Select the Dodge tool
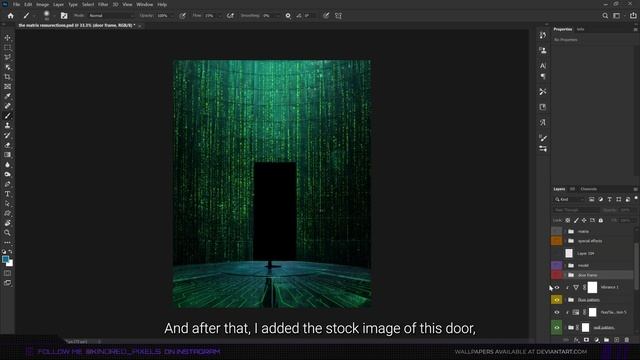This screenshot has width=640, height=360. point(7,174)
